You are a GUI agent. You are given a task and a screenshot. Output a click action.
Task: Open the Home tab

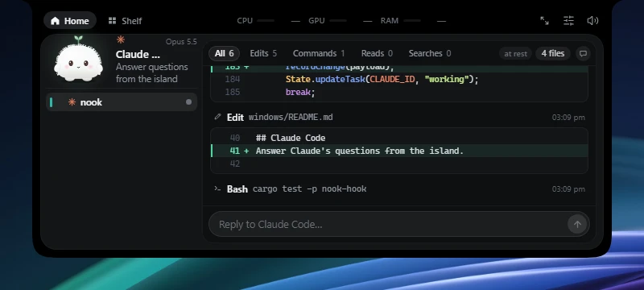pos(70,20)
